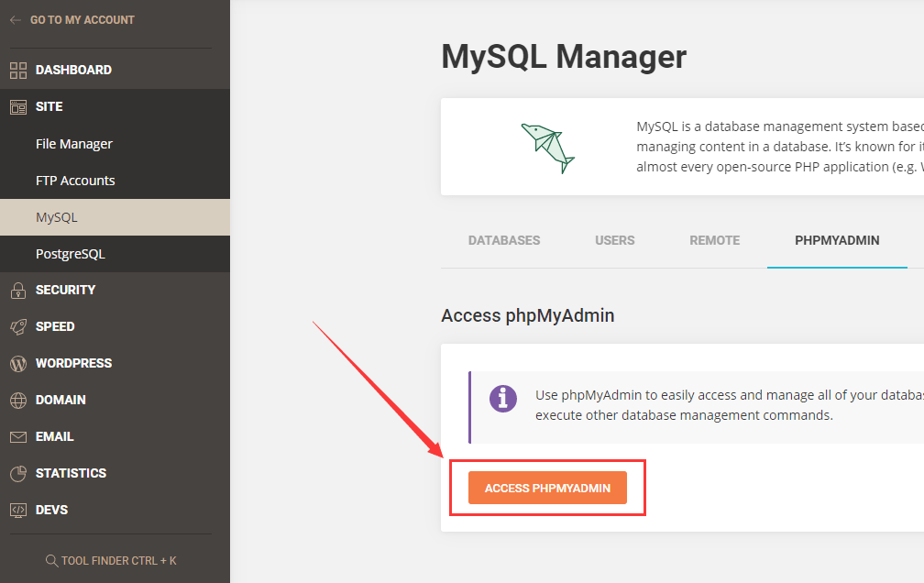Go to My Account link
Screen dimensions: 924x583
82,20
